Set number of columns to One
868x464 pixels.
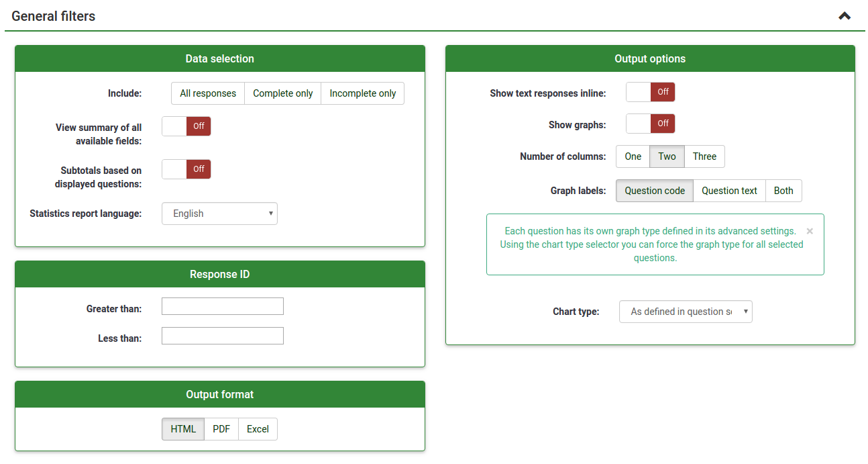point(633,156)
